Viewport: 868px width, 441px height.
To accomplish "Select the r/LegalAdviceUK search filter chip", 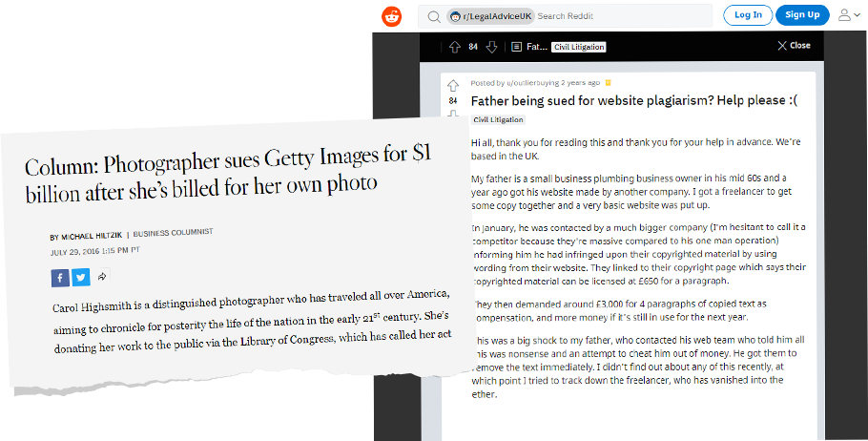I will click(x=490, y=16).
